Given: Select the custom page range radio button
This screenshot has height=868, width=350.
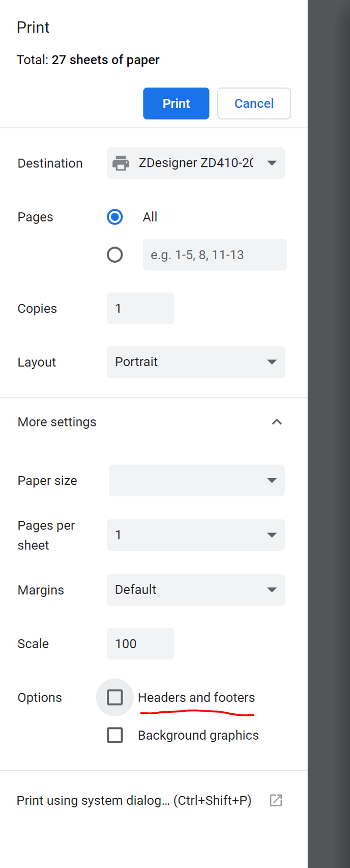Looking at the screenshot, I should [x=115, y=255].
